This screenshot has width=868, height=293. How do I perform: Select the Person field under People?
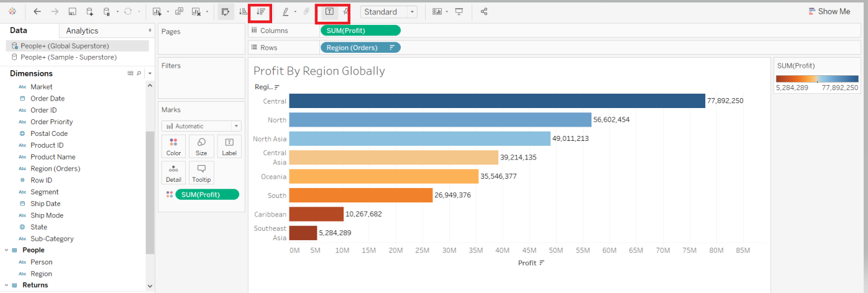point(41,262)
